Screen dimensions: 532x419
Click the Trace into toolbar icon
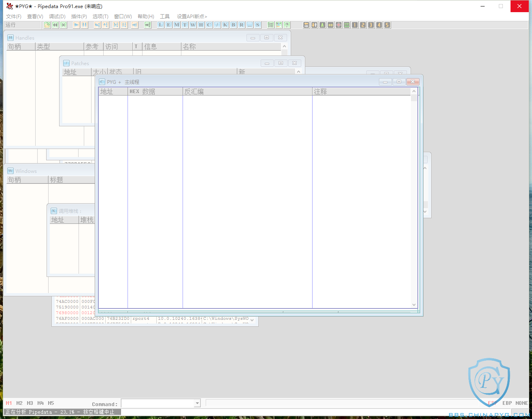click(116, 25)
